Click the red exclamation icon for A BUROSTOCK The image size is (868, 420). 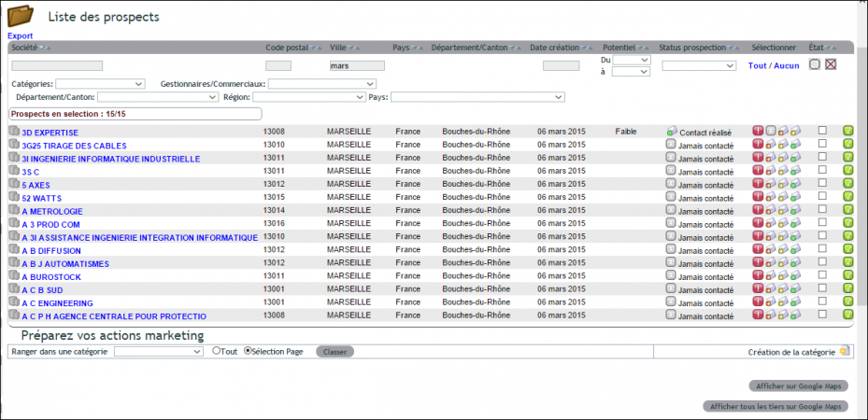click(758, 275)
